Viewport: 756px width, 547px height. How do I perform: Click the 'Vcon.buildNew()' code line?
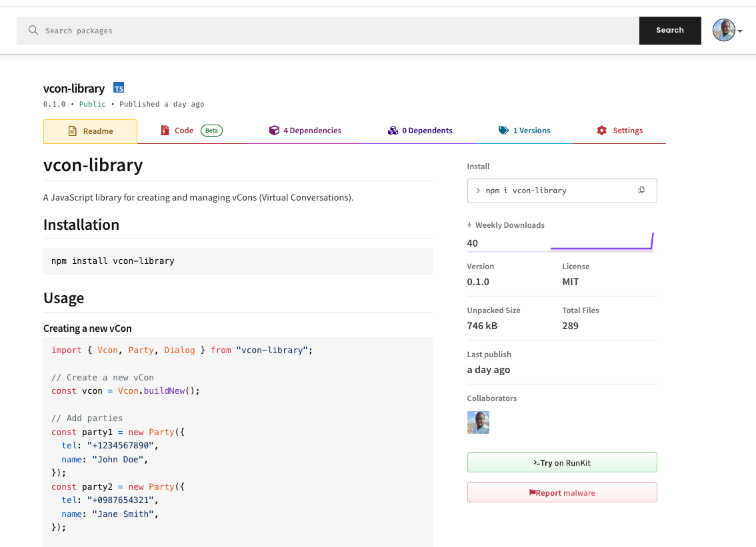pos(125,391)
